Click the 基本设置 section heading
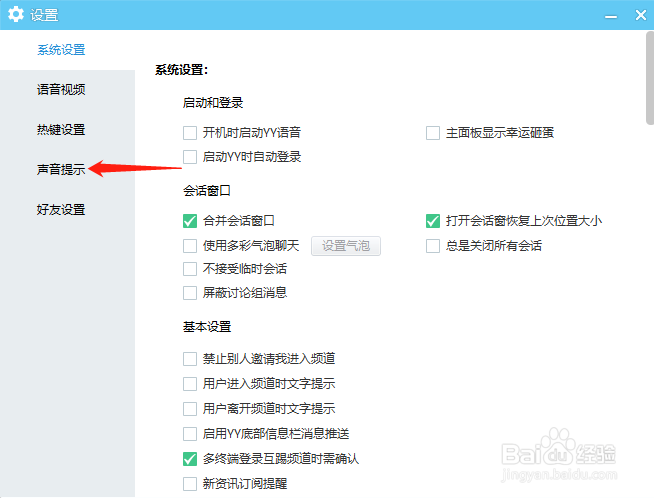 tap(207, 327)
